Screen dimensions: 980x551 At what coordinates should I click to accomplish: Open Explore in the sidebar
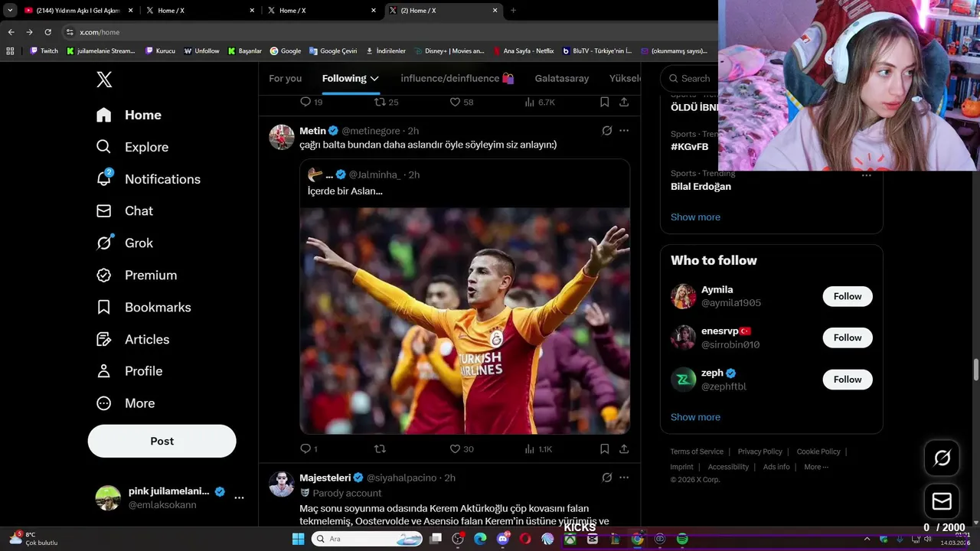coord(132,147)
